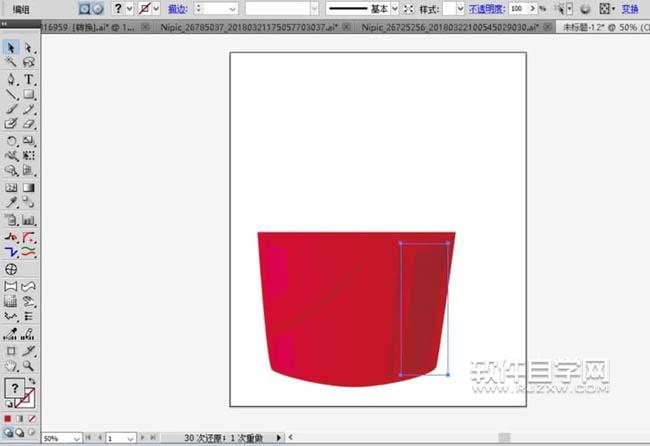Select the Magic Wand tool

tap(11, 62)
